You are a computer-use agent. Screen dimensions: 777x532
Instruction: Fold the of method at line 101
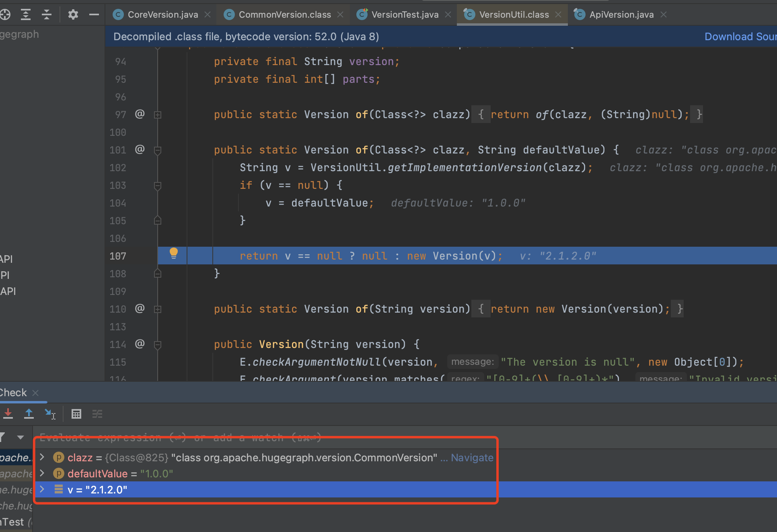tap(158, 150)
